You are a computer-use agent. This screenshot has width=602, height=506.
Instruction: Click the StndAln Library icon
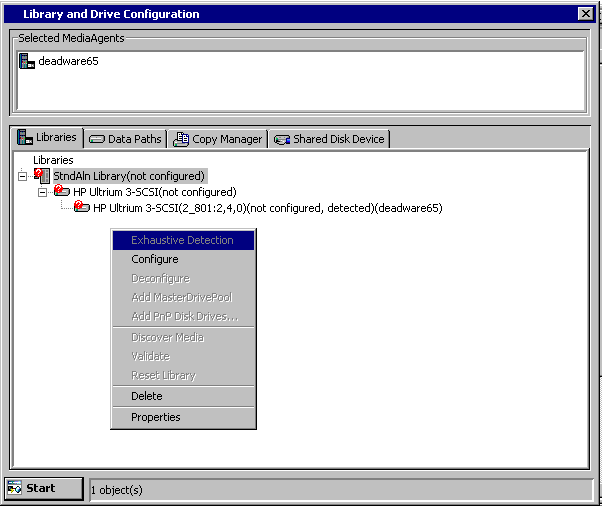coord(42,176)
